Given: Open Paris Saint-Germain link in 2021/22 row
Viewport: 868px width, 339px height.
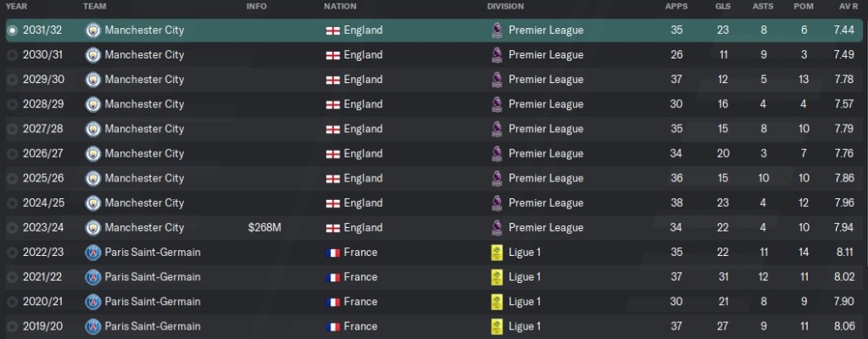Looking at the screenshot, I should click(x=153, y=277).
